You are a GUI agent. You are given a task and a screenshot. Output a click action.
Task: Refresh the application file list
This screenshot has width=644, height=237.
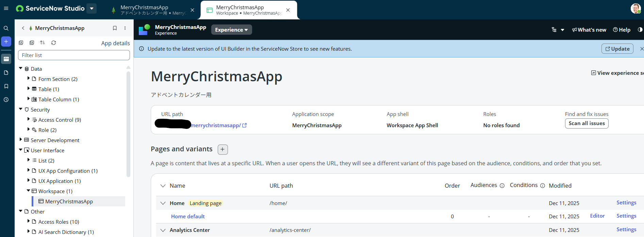coord(53,43)
